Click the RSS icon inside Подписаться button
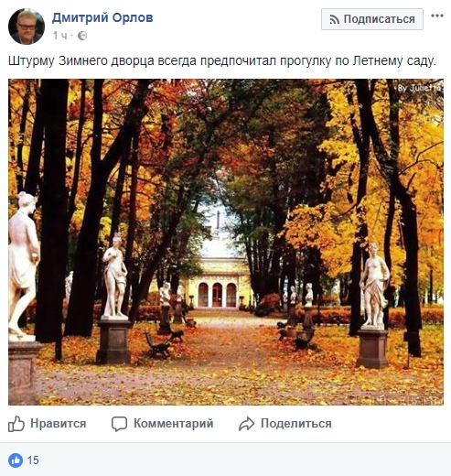 pyautogui.click(x=335, y=19)
